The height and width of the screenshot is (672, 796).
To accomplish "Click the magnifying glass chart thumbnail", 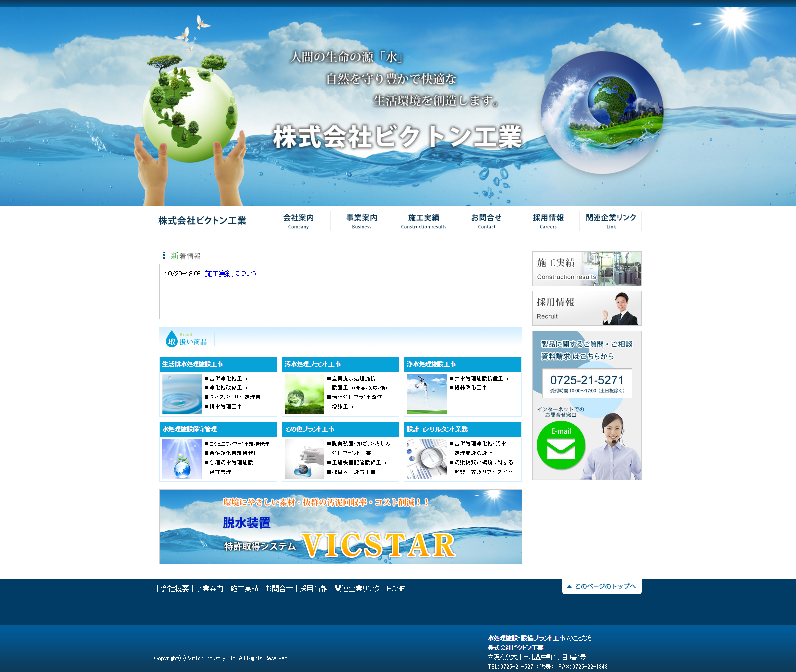I will pyautogui.click(x=426, y=459).
